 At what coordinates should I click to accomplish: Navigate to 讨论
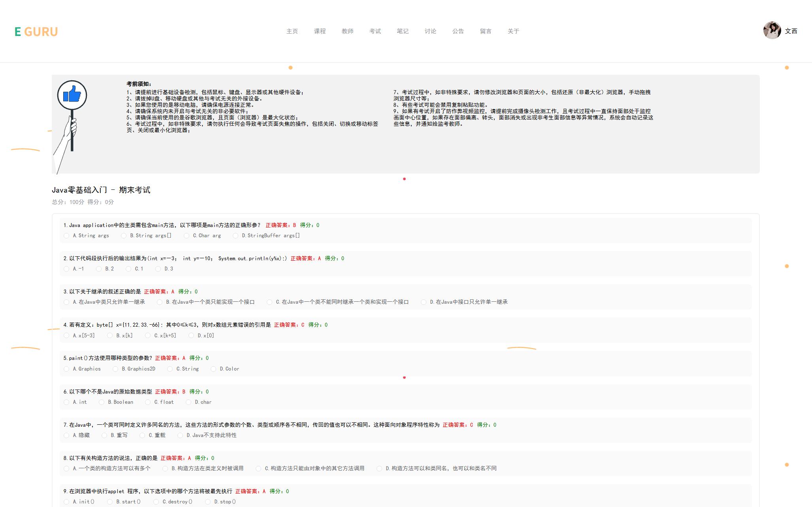click(430, 31)
